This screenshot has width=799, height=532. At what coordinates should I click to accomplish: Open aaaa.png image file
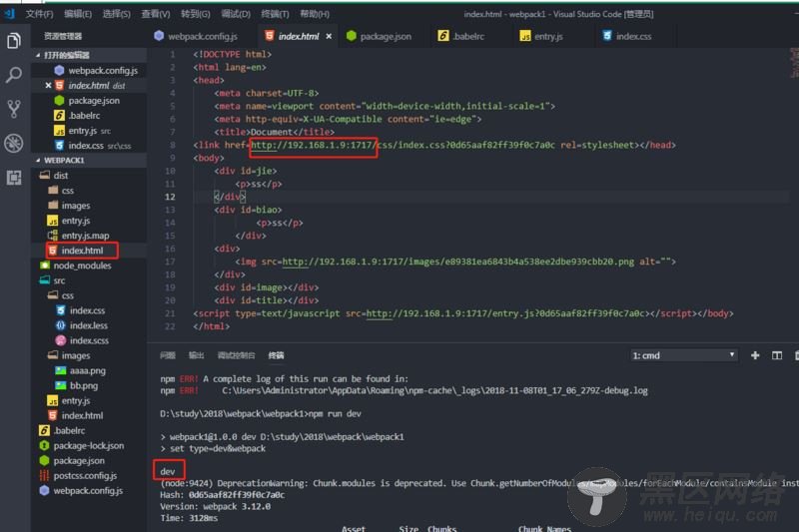point(87,370)
